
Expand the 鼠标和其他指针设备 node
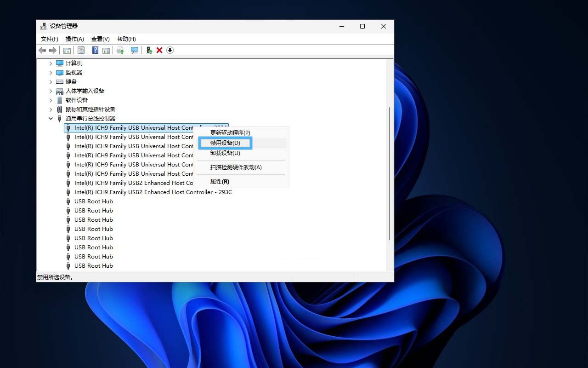tap(51, 109)
